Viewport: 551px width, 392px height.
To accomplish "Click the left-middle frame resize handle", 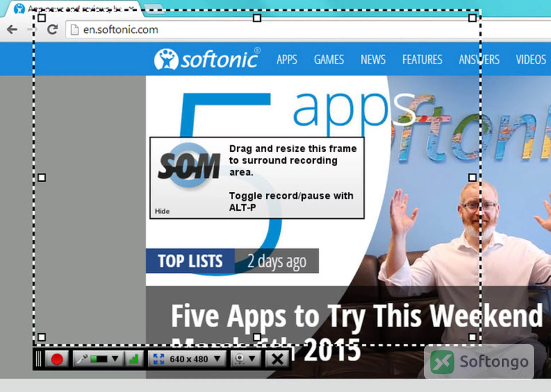I will pos(42,178).
